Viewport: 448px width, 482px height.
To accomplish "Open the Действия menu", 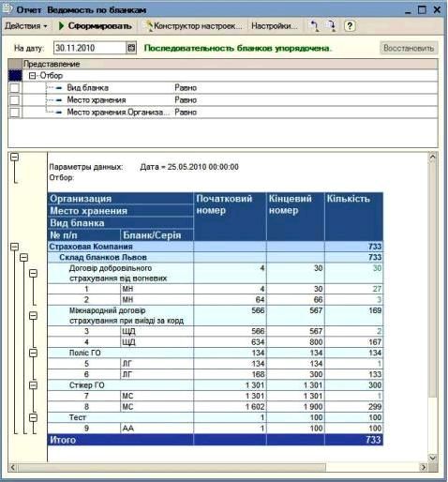I will coord(26,26).
